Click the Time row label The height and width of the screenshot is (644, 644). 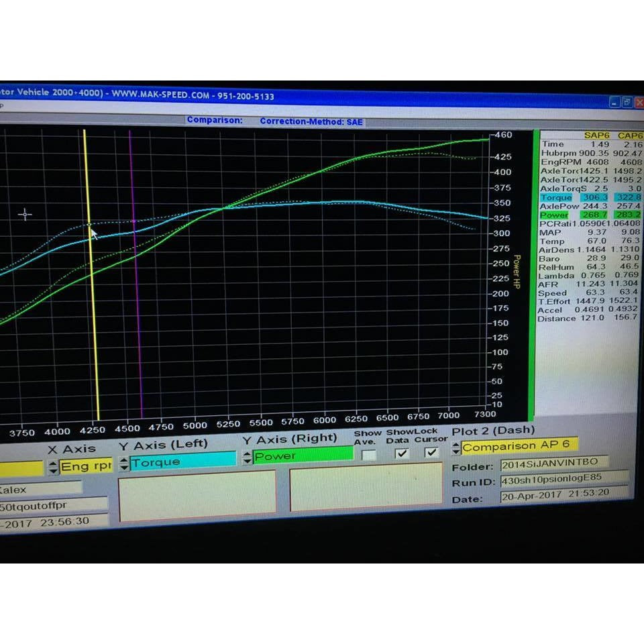pyautogui.click(x=553, y=144)
